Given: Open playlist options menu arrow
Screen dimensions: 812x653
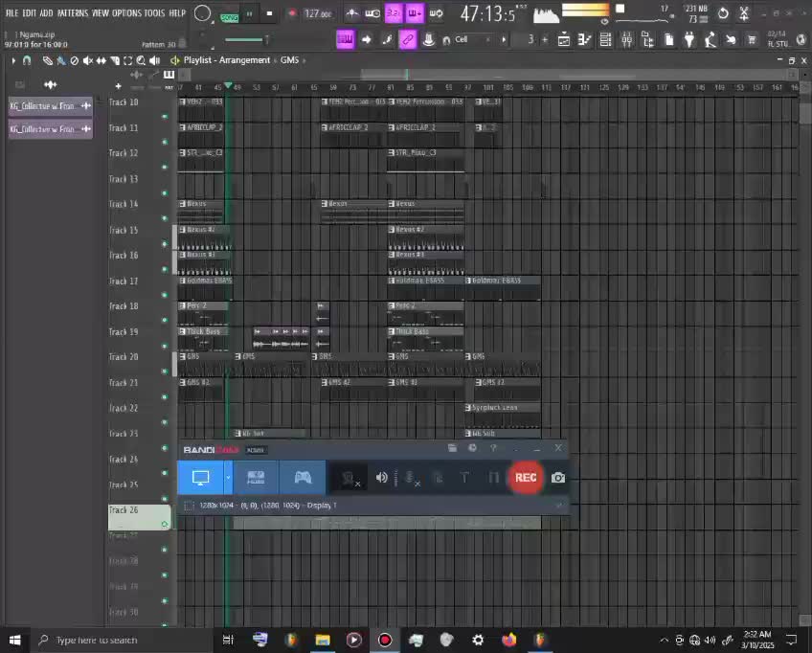Looking at the screenshot, I should pos(13,60).
